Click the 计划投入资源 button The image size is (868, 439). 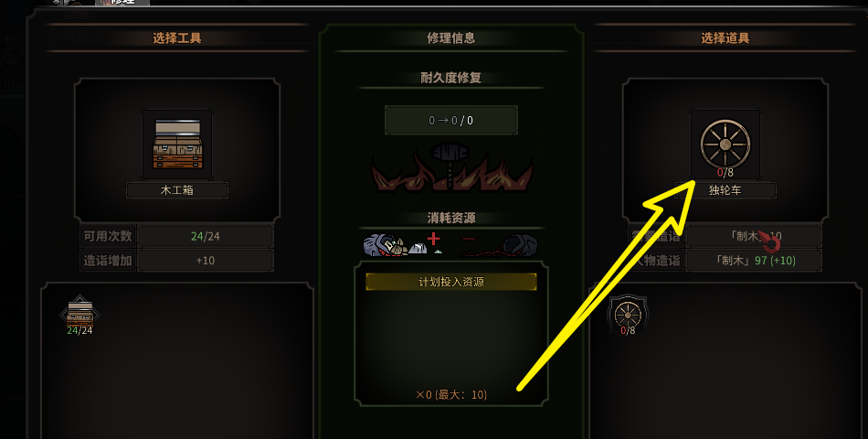click(x=451, y=282)
